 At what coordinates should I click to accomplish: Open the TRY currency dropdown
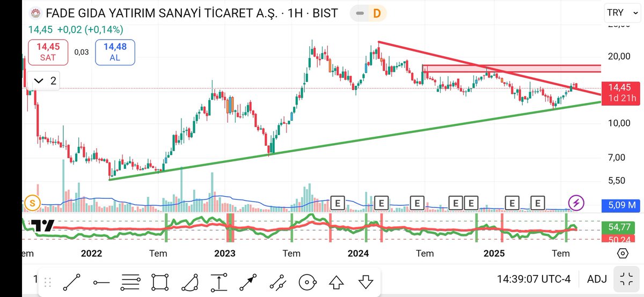(623, 13)
